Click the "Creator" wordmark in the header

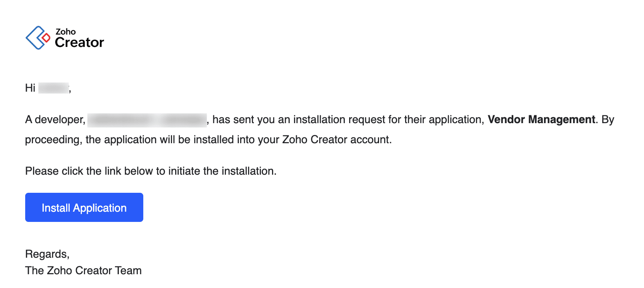[x=79, y=42]
